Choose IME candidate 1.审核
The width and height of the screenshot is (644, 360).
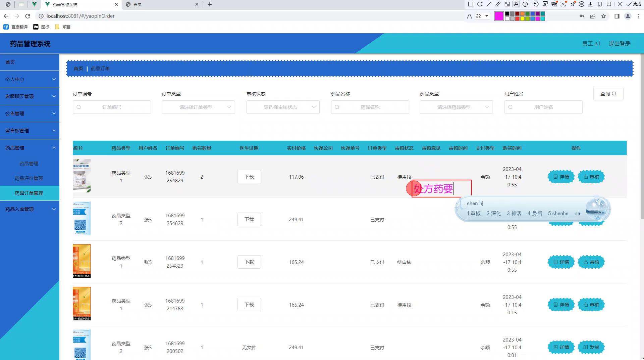tap(474, 214)
